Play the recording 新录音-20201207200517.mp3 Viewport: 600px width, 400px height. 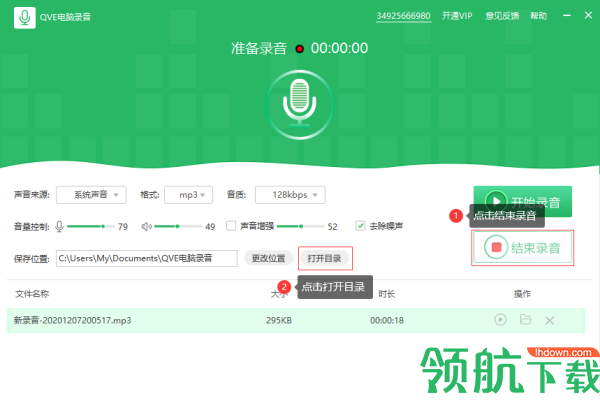pos(500,320)
